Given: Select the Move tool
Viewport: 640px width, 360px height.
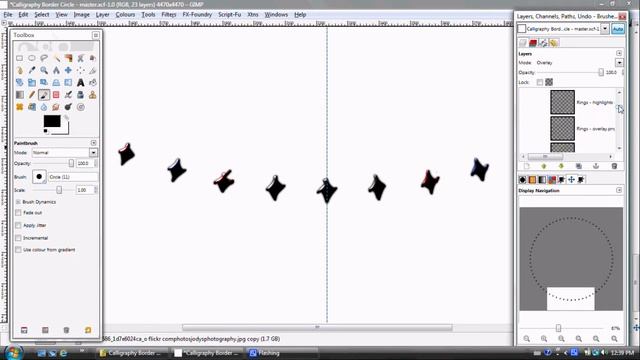Looking at the screenshot, I should 69,70.
